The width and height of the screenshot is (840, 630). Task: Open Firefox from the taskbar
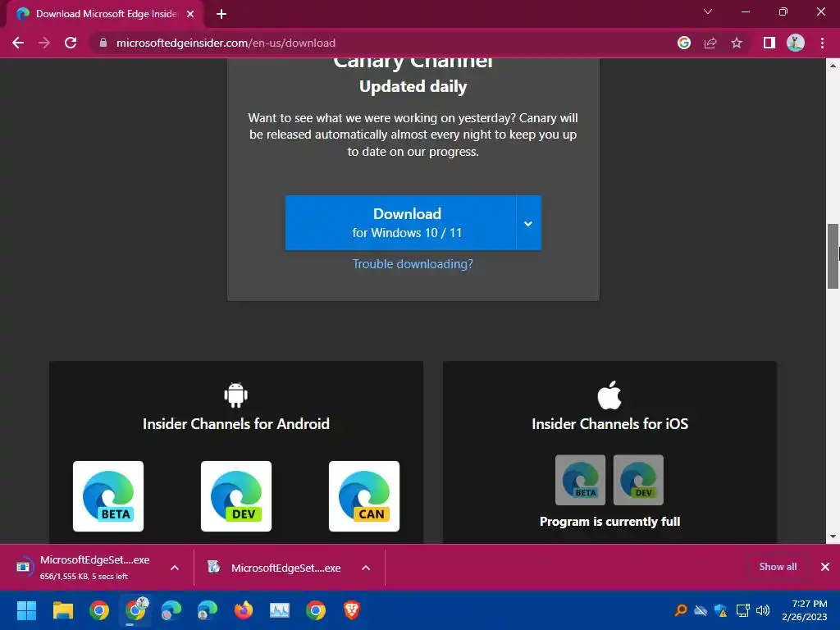tap(243, 610)
